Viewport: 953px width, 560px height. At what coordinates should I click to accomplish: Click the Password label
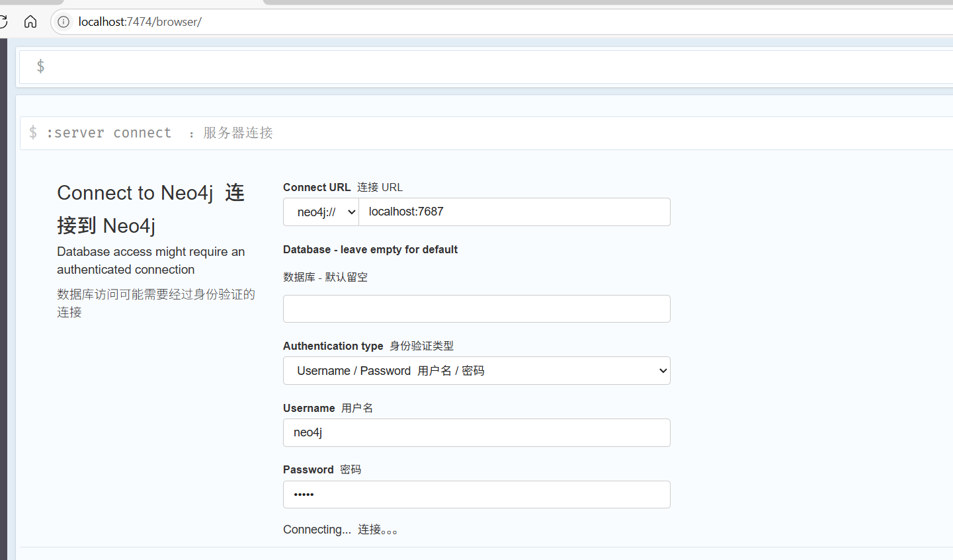pos(308,469)
